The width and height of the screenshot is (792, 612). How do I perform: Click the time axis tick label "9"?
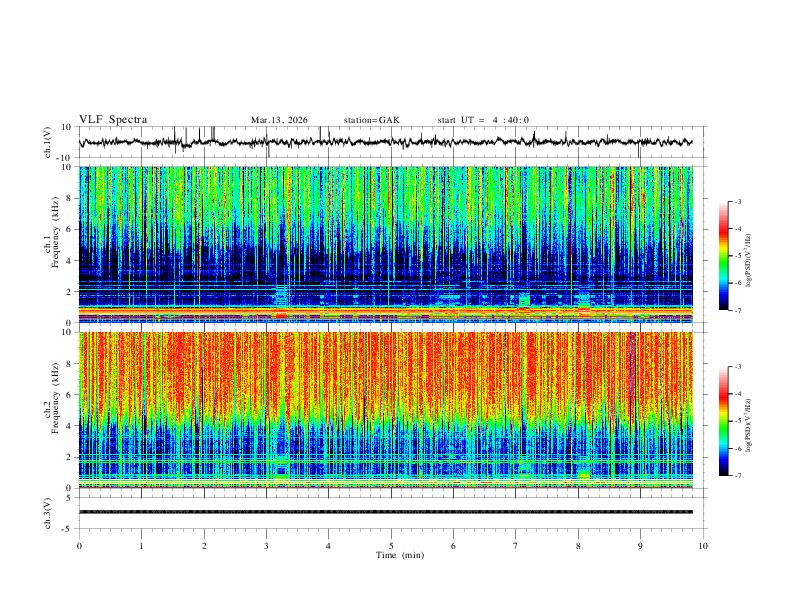coord(640,546)
